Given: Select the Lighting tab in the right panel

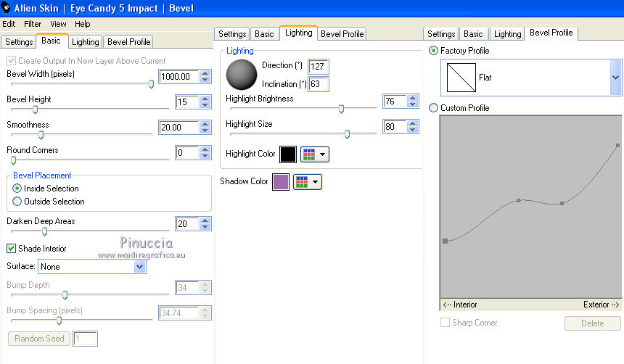Looking at the screenshot, I should click(x=507, y=34).
